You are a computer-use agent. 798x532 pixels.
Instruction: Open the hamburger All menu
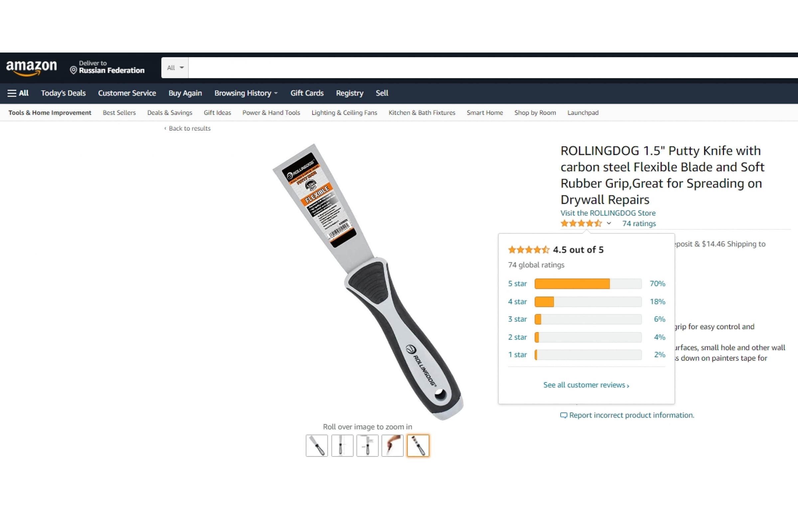click(18, 93)
